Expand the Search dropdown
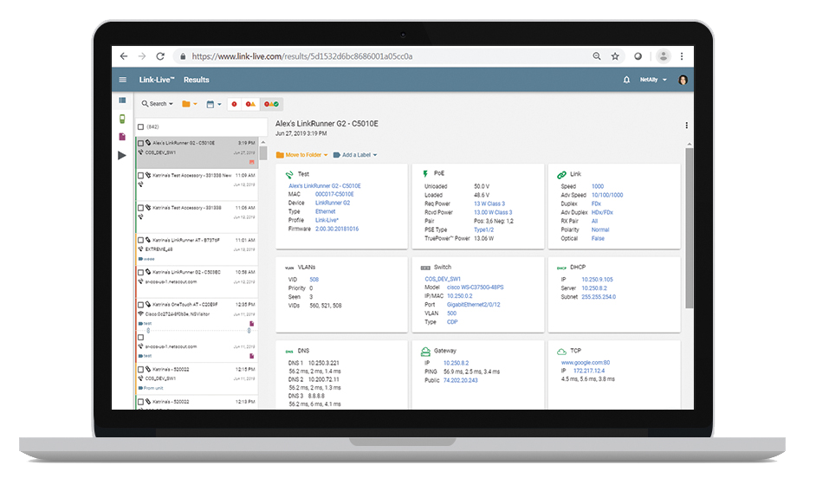816x504 pixels. [x=158, y=104]
